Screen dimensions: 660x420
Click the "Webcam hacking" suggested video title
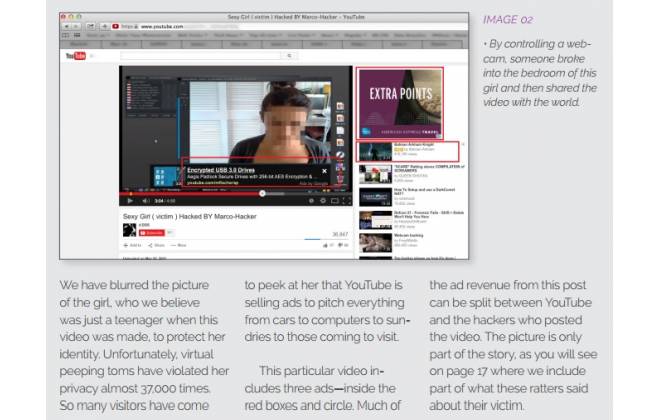coord(409,236)
